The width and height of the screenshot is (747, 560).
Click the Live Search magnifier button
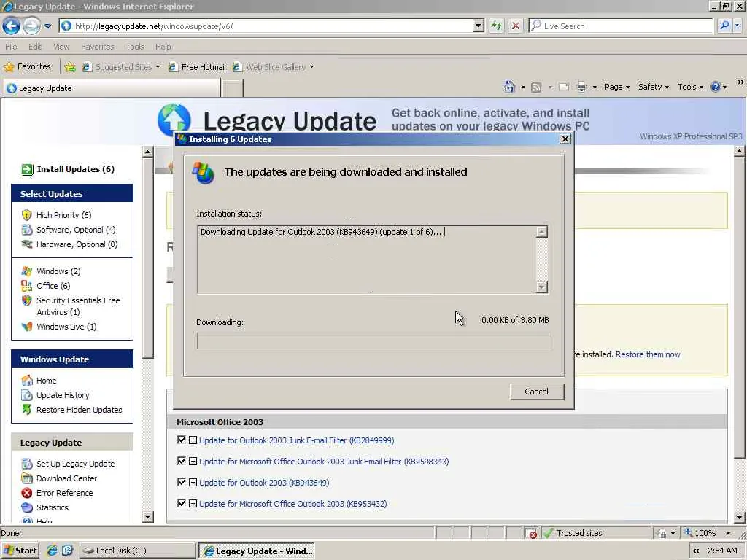point(724,26)
